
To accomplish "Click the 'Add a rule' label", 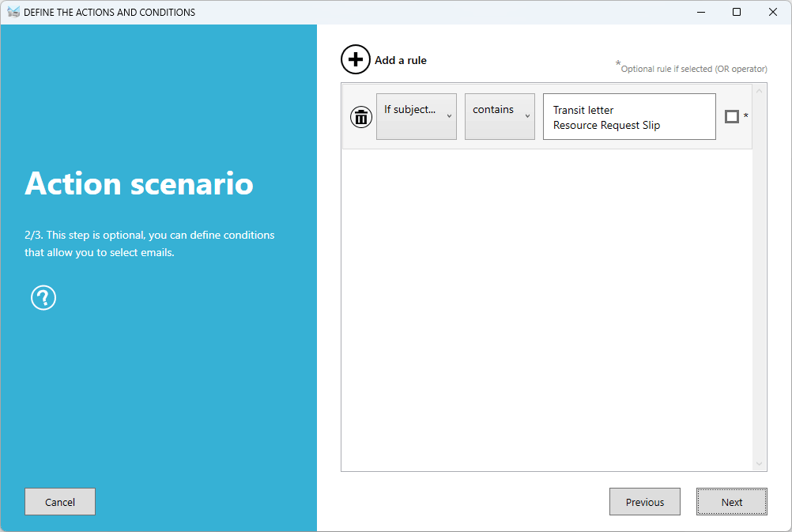I will (x=401, y=60).
